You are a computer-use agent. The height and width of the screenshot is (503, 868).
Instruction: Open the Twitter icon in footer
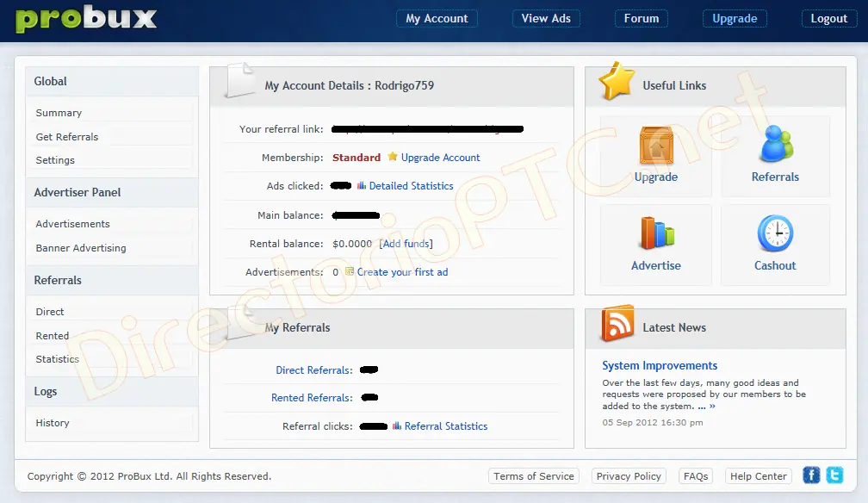[x=834, y=475]
